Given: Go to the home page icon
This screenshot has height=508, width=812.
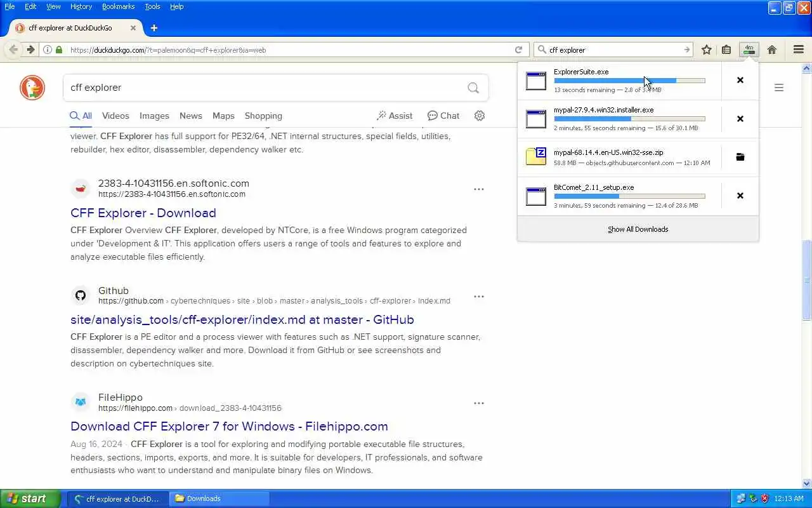Looking at the screenshot, I should 772,50.
